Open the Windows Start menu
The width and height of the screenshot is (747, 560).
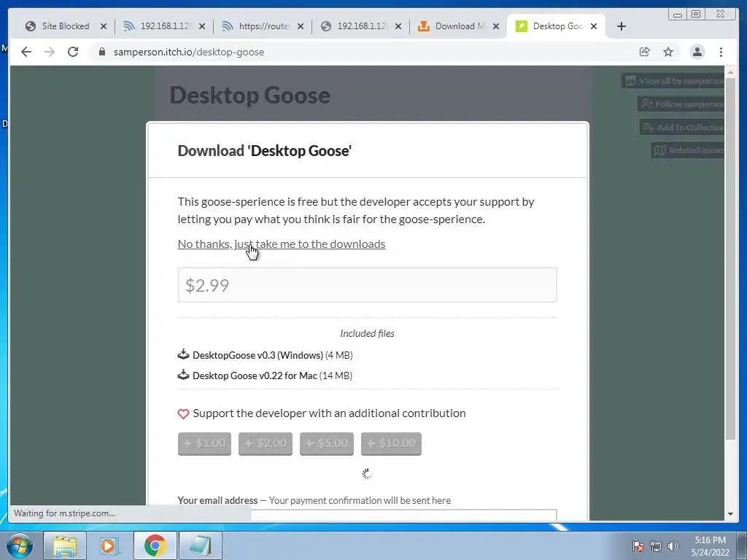click(x=20, y=545)
